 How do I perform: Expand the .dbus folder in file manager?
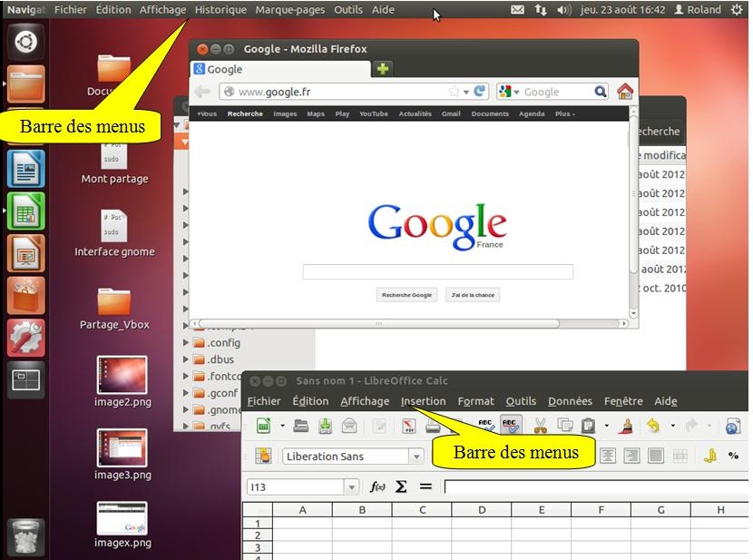[x=186, y=359]
